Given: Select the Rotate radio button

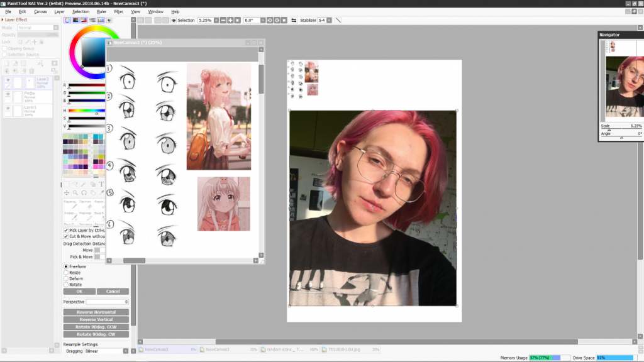Looking at the screenshot, I should point(65,285).
